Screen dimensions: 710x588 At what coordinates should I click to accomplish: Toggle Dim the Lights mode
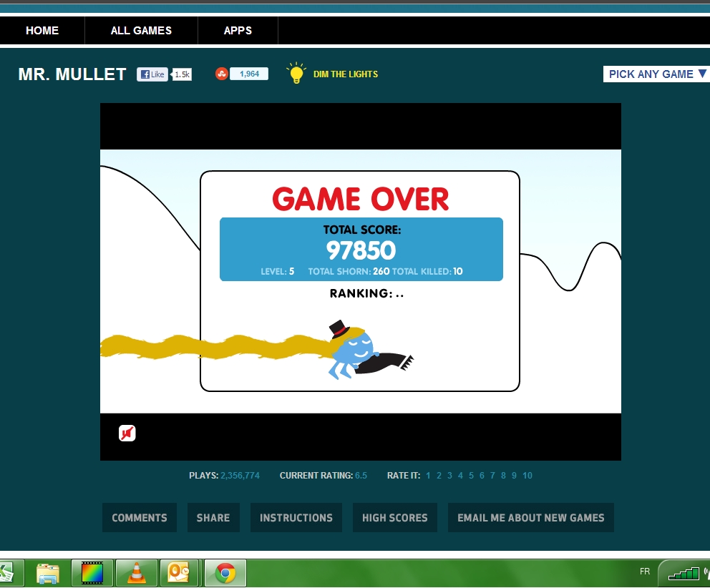pos(345,74)
